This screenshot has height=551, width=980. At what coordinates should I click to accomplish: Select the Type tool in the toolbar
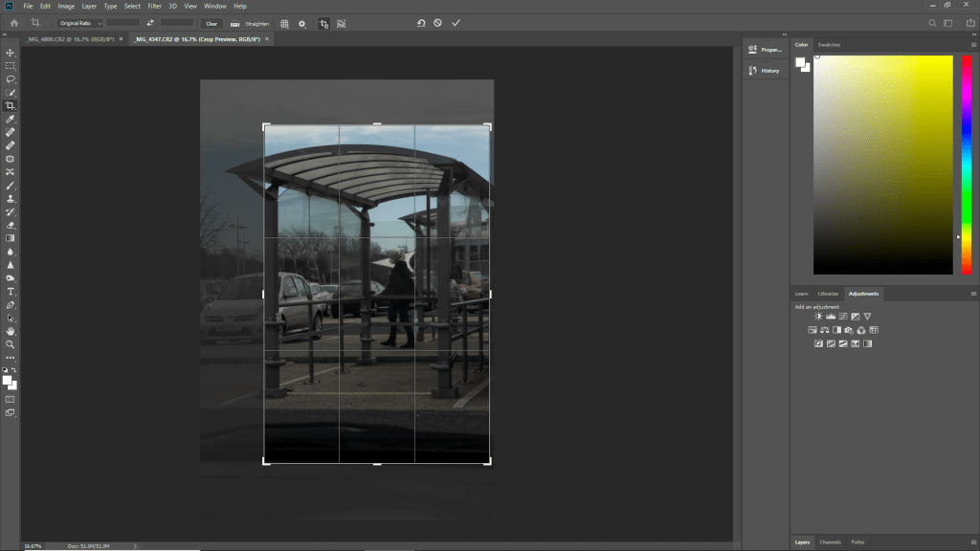(11, 291)
